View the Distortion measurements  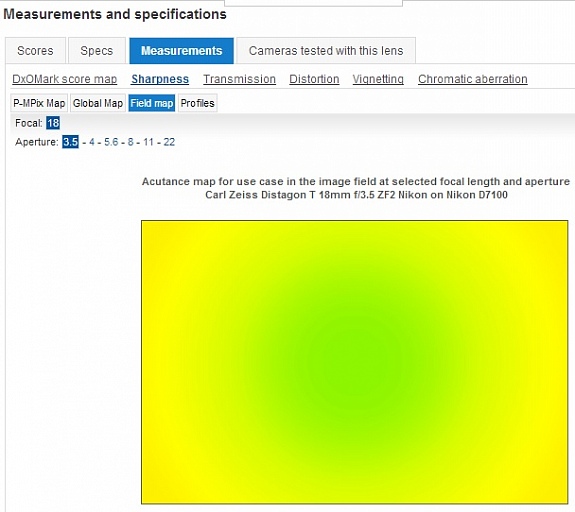[314, 79]
